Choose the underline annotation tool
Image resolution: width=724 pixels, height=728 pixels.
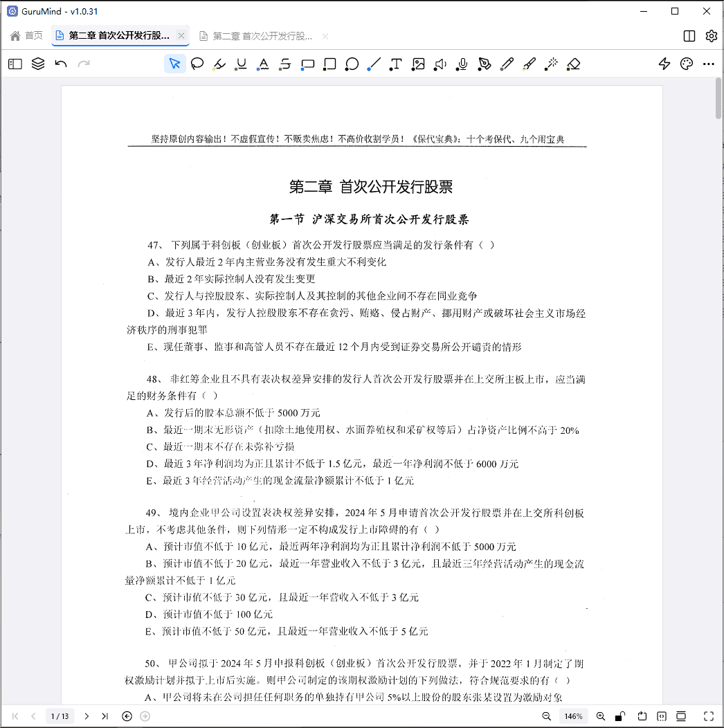[x=241, y=64]
